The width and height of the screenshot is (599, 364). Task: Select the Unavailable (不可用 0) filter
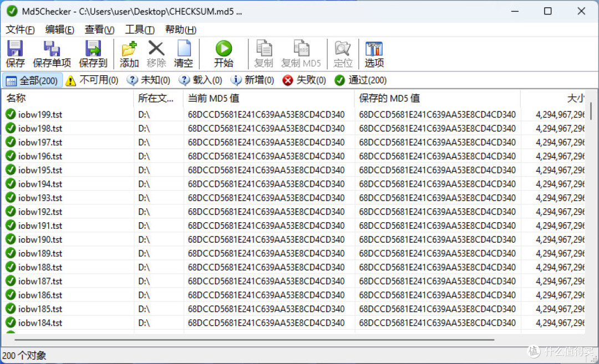[92, 80]
